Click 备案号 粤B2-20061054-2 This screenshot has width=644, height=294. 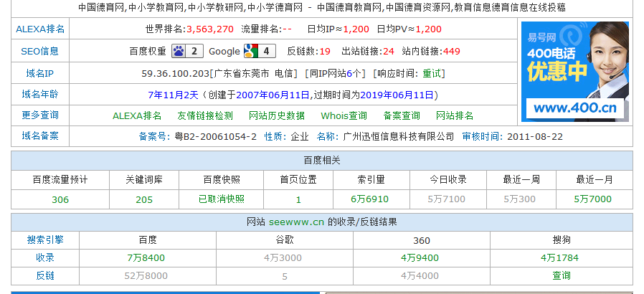(x=216, y=137)
